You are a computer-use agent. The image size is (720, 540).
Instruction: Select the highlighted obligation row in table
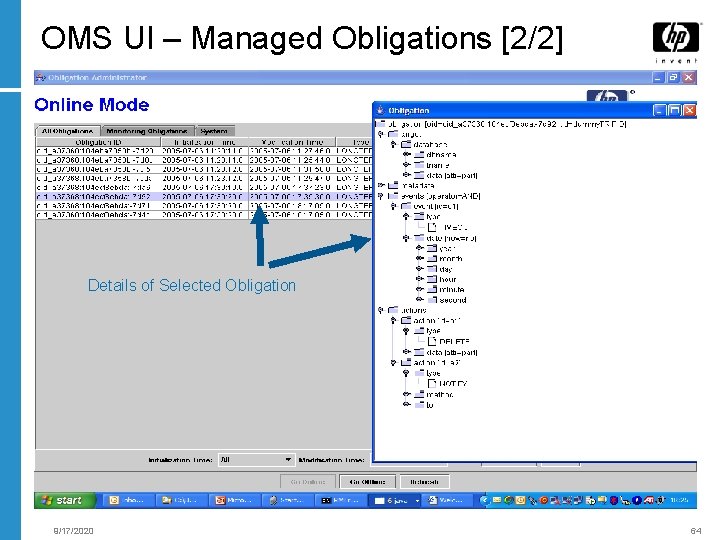point(204,197)
